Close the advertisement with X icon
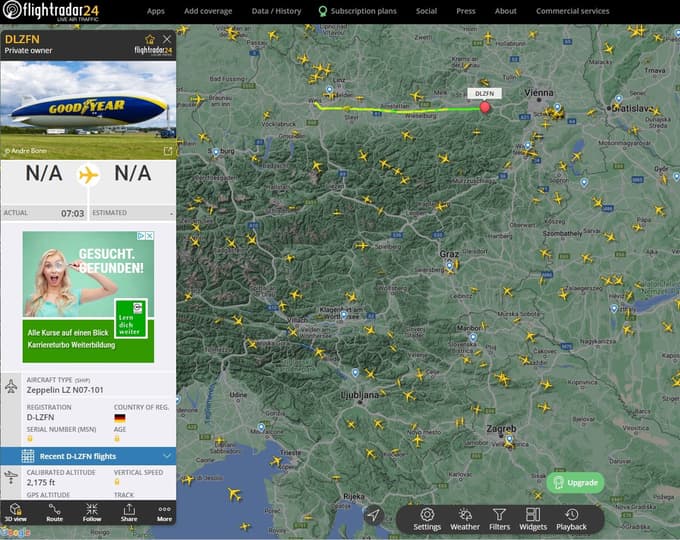Image resolution: width=680 pixels, height=540 pixels. (150, 236)
